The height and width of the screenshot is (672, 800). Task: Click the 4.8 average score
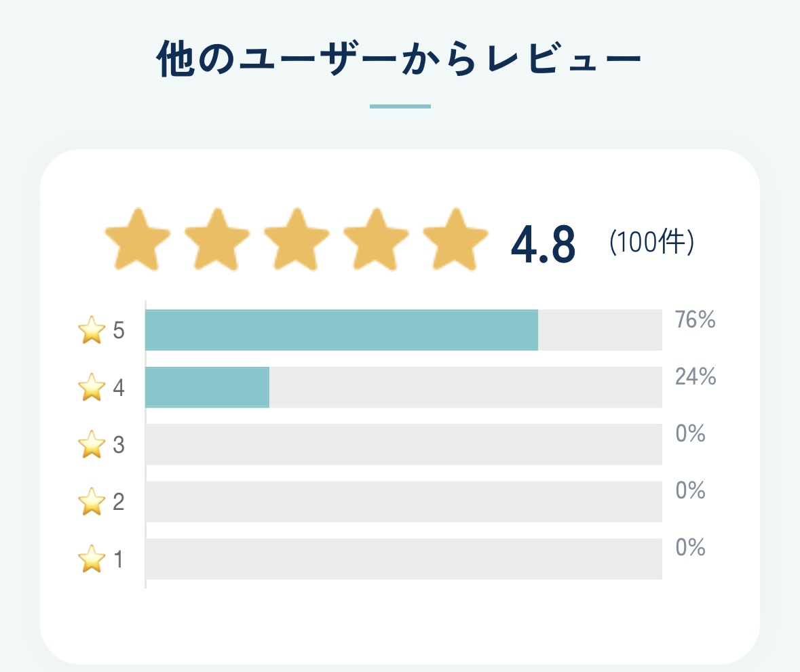(x=544, y=244)
